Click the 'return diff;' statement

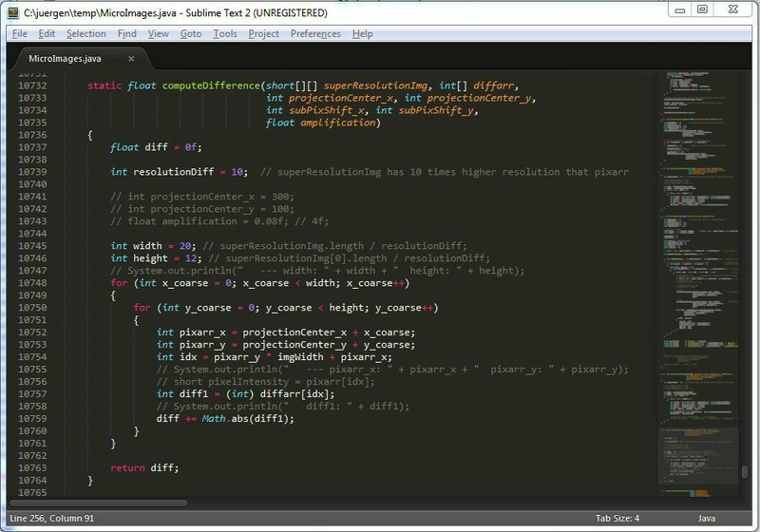pyautogui.click(x=144, y=468)
